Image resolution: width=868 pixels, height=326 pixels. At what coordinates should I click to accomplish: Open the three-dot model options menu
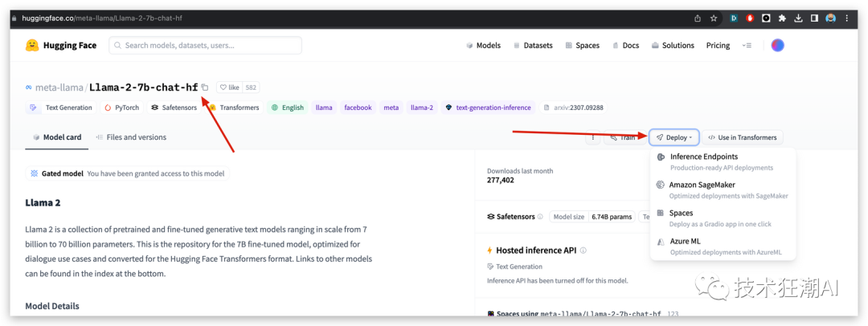(592, 137)
